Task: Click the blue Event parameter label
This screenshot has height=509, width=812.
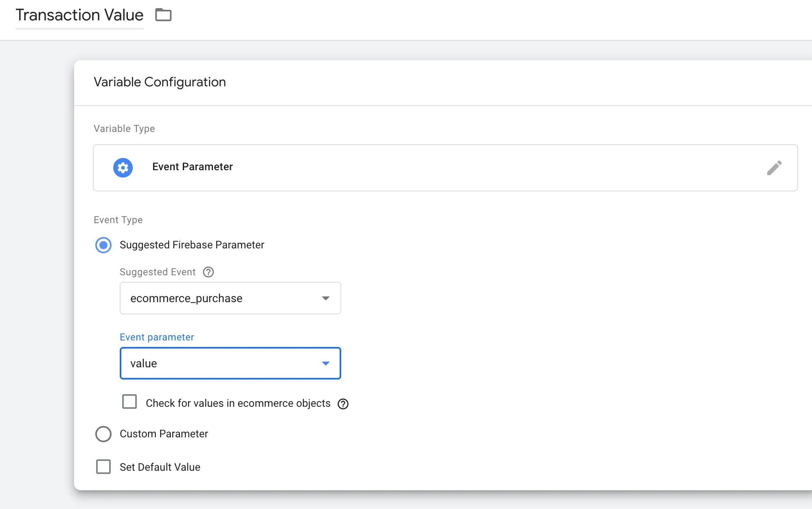Action: [x=157, y=337]
